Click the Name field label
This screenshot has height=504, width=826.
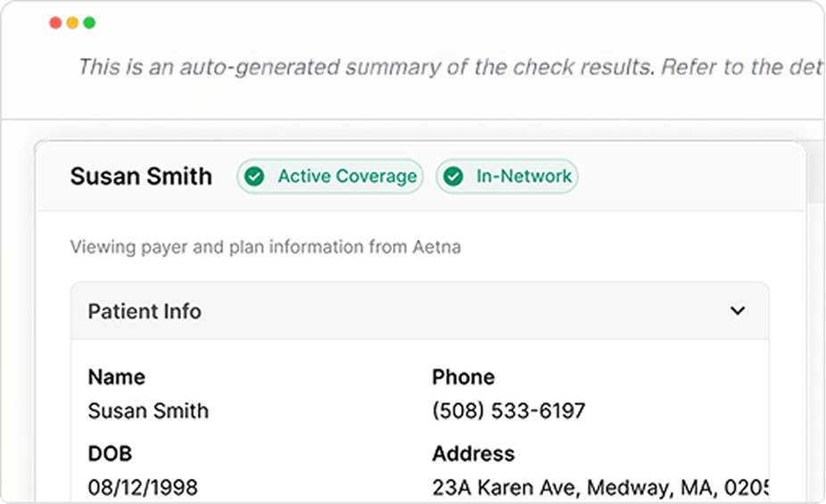pos(117,377)
